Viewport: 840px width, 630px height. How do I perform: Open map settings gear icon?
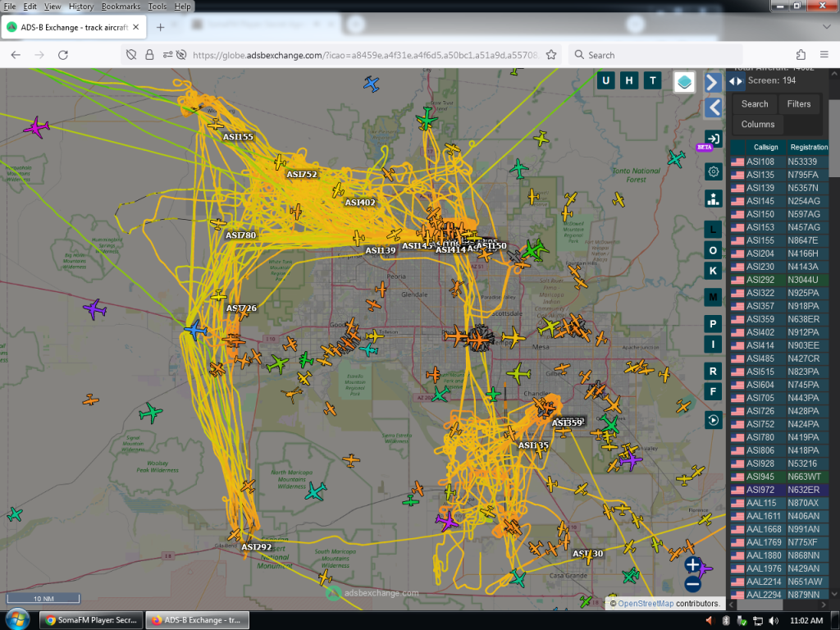click(x=713, y=171)
